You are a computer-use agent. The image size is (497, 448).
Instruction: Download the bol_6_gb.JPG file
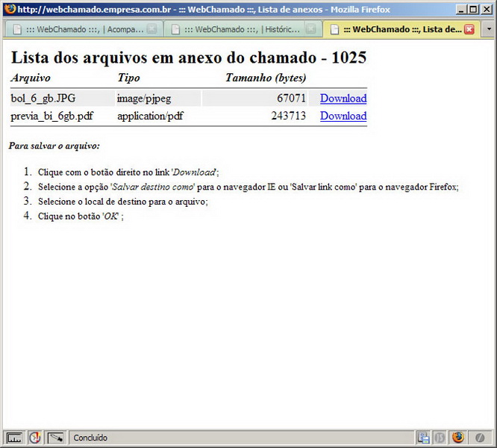[x=343, y=99]
